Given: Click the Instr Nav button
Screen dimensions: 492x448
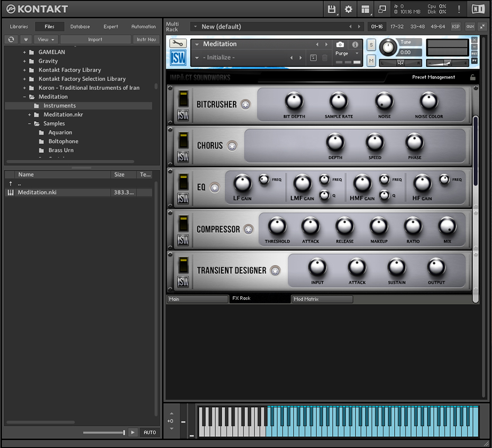Looking at the screenshot, I should (x=146, y=40).
